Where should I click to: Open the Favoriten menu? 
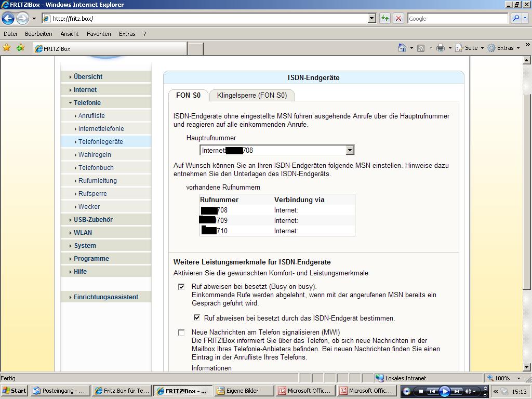click(99, 34)
